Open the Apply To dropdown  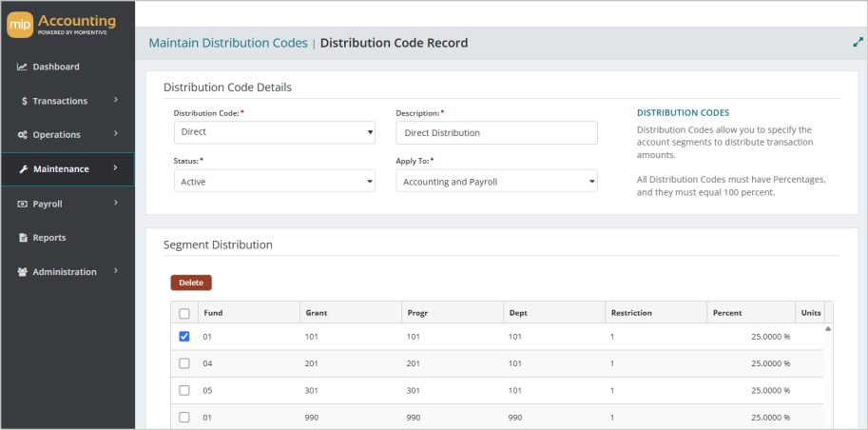pyautogui.click(x=496, y=181)
